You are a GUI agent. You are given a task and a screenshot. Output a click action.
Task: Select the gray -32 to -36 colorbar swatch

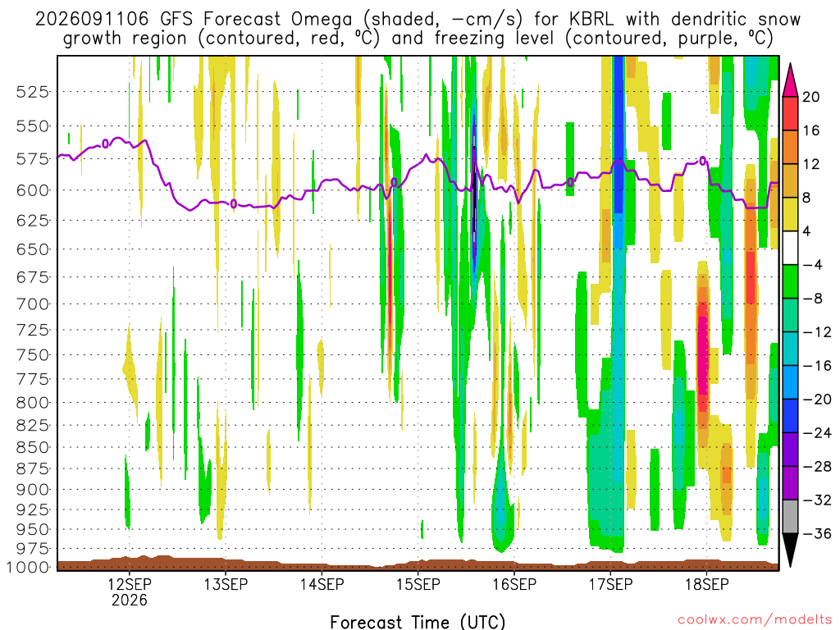click(790, 517)
